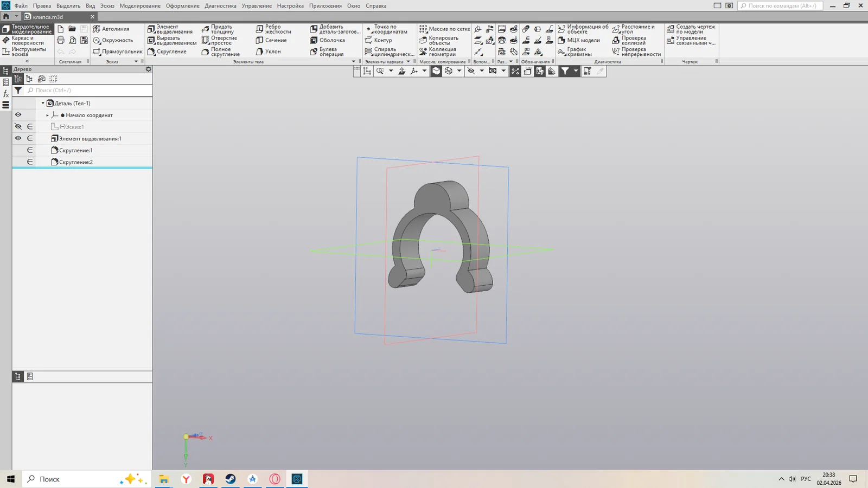
Task: Select the Extrude element (Элемент выдавливания) tool
Action: click(x=170, y=29)
